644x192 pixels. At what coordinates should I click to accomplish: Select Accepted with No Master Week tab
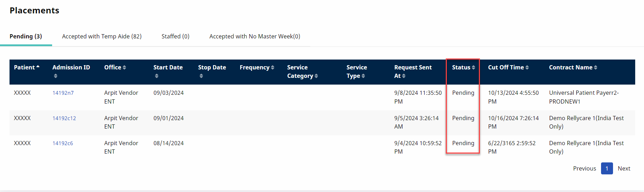(x=255, y=36)
